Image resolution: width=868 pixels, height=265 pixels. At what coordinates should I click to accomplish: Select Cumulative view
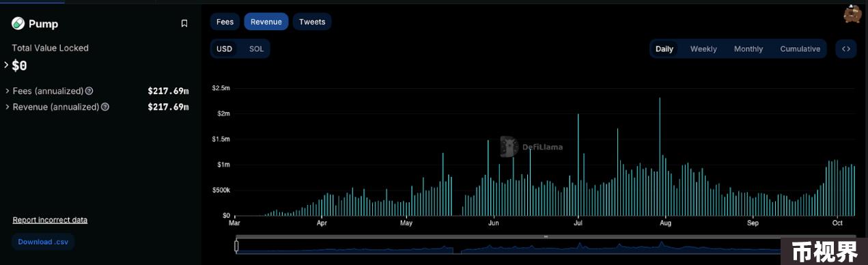[800, 48]
